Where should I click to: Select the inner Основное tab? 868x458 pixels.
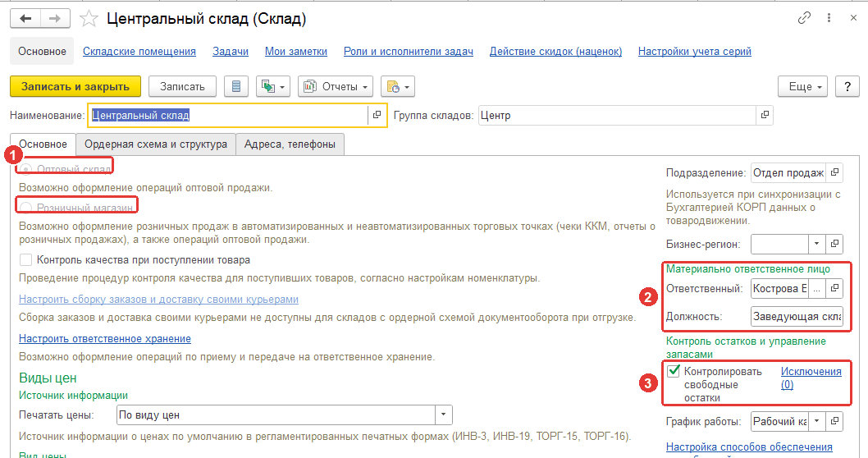pyautogui.click(x=43, y=144)
